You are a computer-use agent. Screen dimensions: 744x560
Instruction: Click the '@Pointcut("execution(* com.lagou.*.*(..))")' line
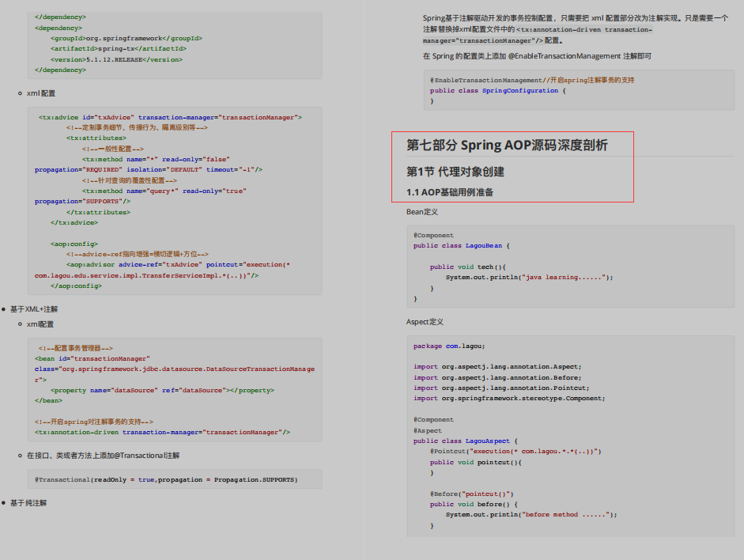[516, 452]
